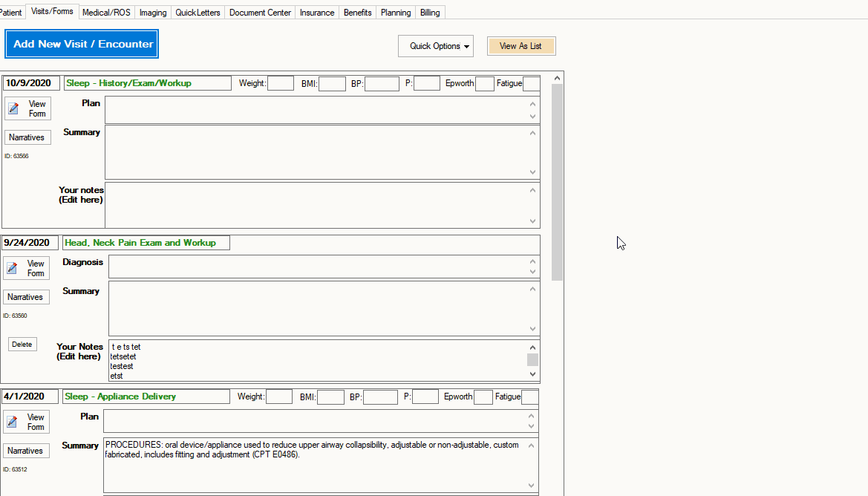Open the Benefits tab
Image resolution: width=868 pixels, height=496 pixels.
point(358,12)
